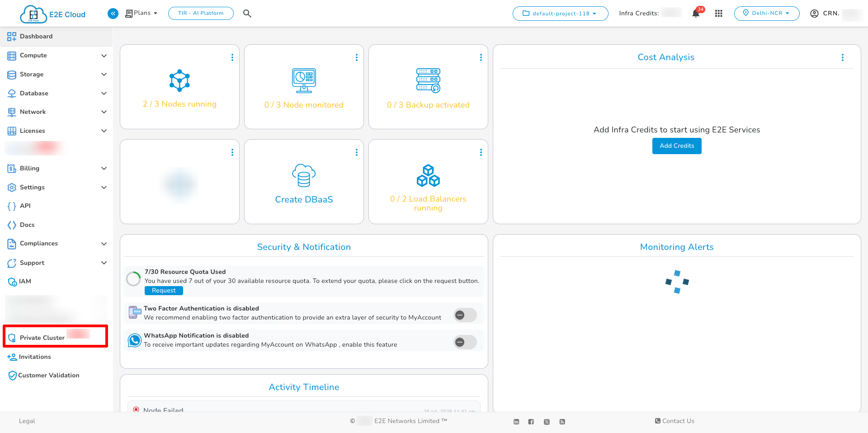The image size is (868, 433).
Task: Open the TIR - AI Platform
Action: 201,13
